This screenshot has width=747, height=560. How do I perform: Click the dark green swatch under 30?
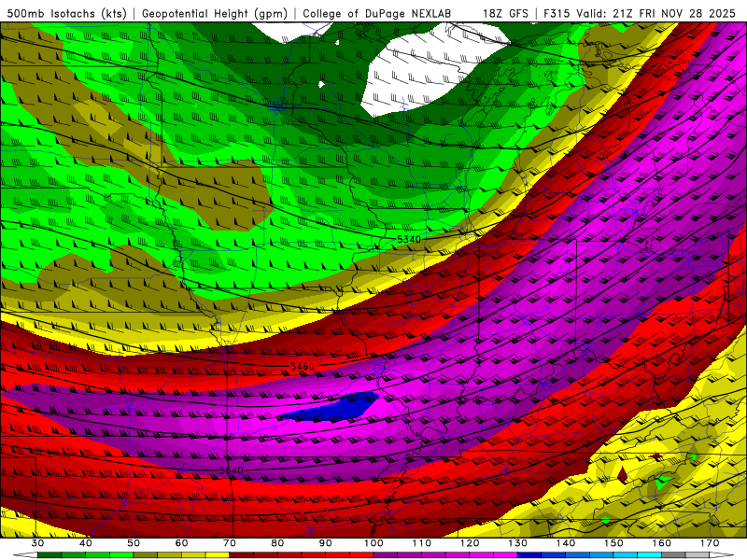(x=49, y=555)
